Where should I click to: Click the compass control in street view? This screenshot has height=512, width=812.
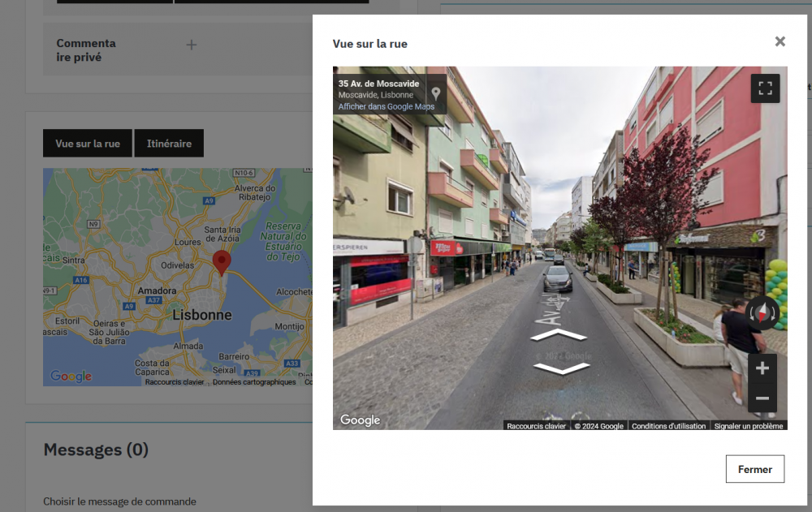(762, 312)
